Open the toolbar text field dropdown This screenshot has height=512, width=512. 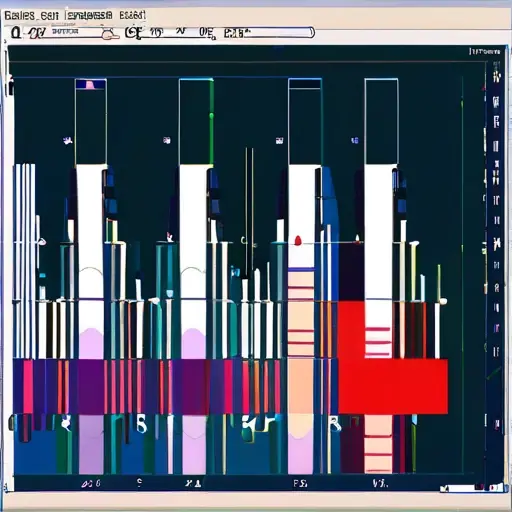point(77,32)
